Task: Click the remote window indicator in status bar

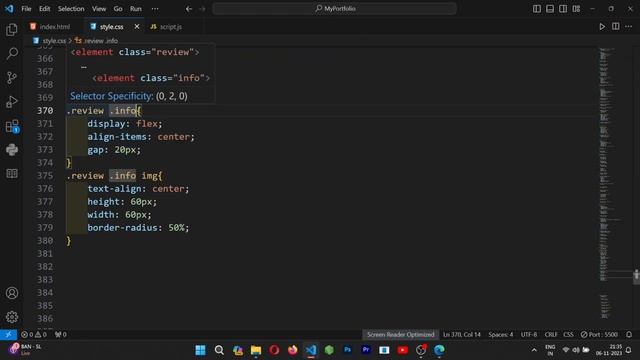Action: (x=8, y=335)
